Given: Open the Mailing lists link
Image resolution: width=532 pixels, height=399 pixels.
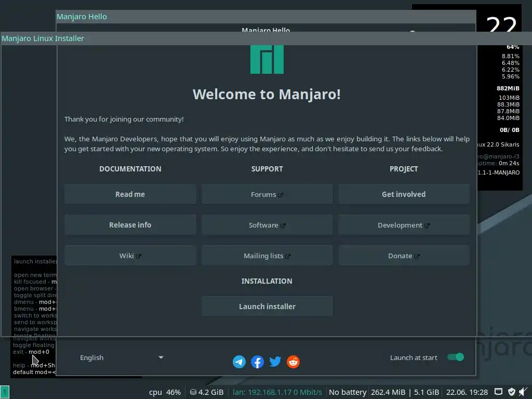Looking at the screenshot, I should 267,256.
